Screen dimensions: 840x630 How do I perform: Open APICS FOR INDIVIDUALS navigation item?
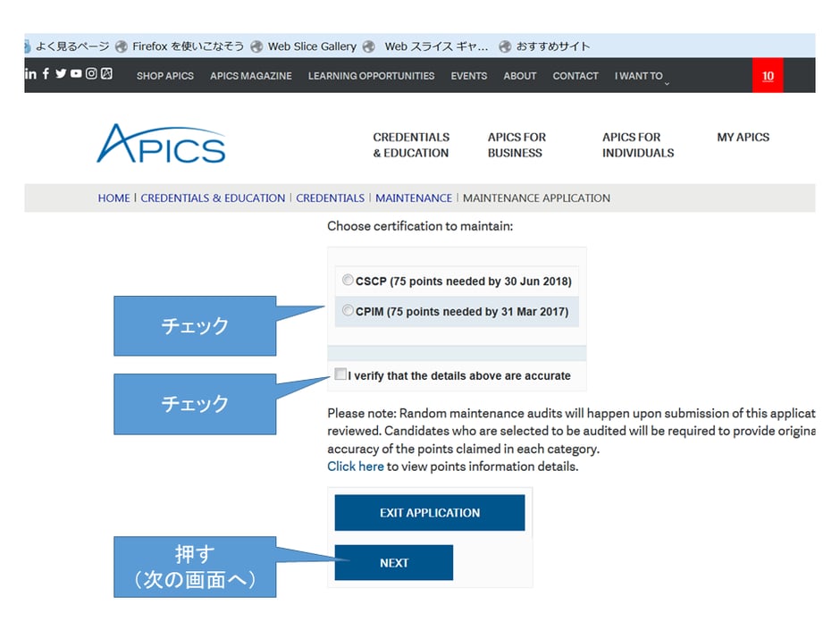tap(638, 145)
